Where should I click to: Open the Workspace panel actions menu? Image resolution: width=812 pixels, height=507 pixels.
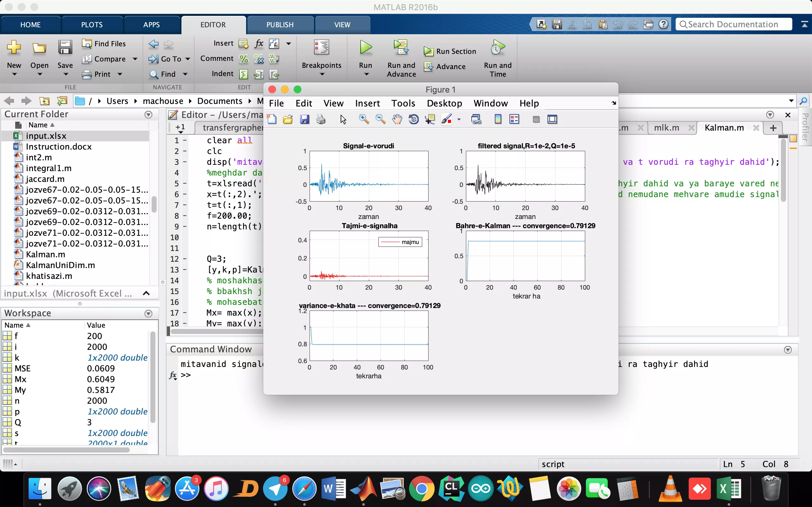tap(148, 313)
